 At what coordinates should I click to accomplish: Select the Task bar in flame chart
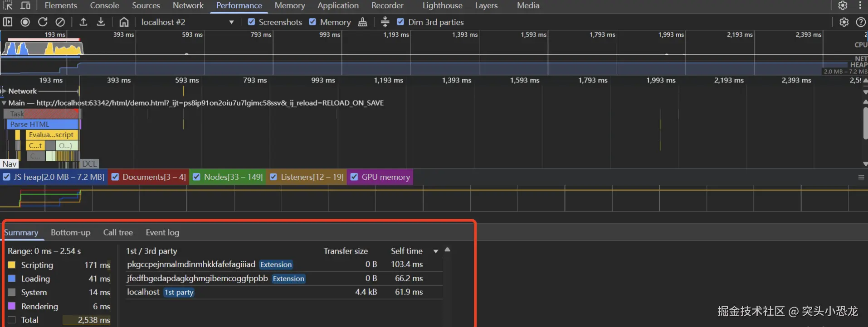click(x=42, y=114)
